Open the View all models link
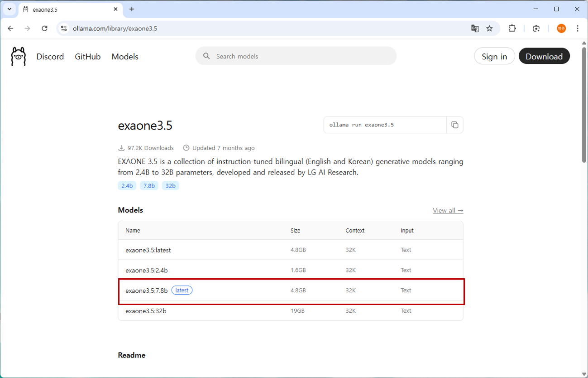 click(448, 210)
